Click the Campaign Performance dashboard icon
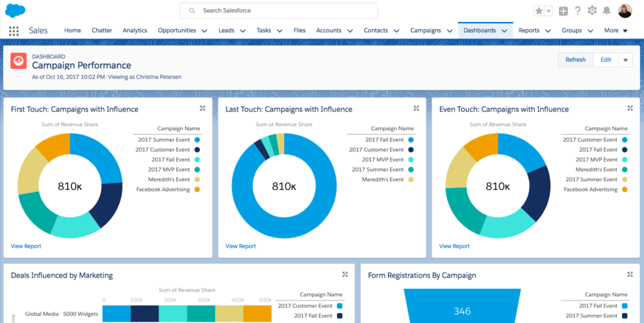Image resolution: width=644 pixels, height=323 pixels. pos(19,60)
